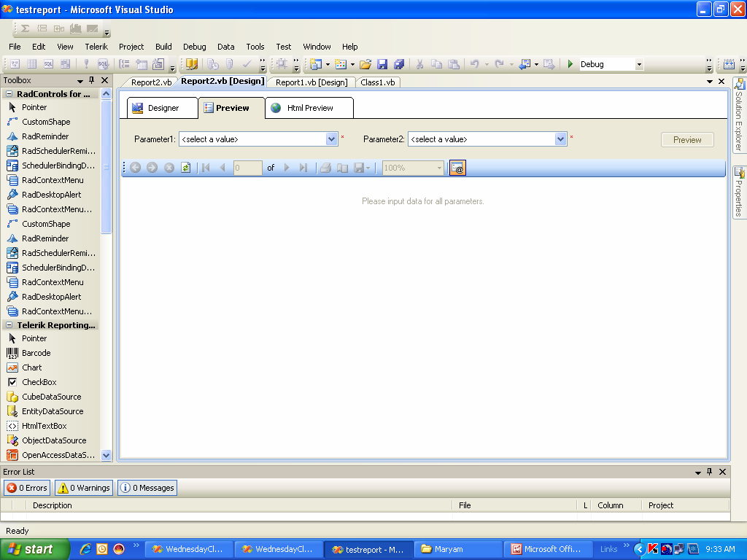
Task: Click the Toolbox scrollbar down arrow
Action: (107, 455)
